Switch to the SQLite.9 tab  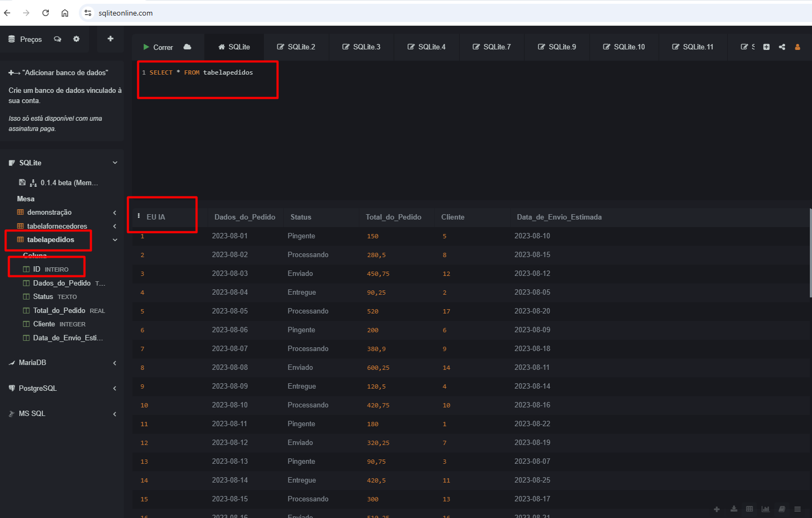(557, 47)
